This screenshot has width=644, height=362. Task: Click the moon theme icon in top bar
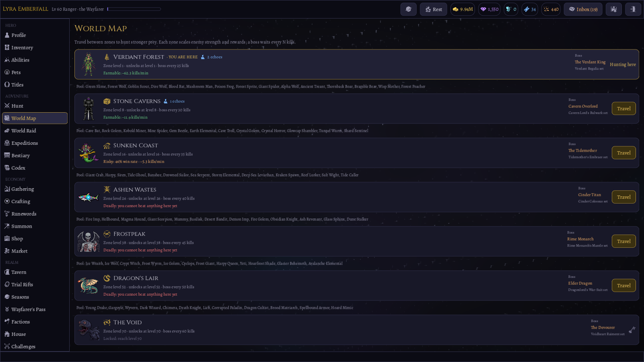click(x=409, y=9)
